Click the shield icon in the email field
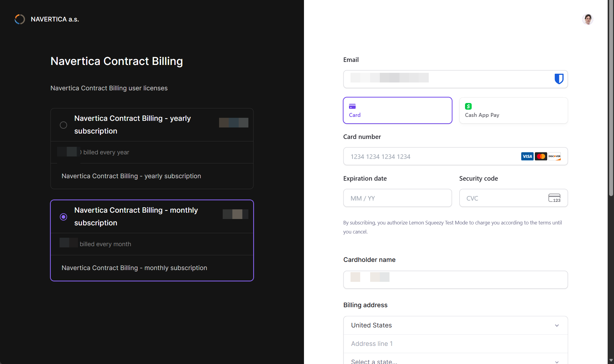This screenshot has width=614, height=364. (x=559, y=79)
